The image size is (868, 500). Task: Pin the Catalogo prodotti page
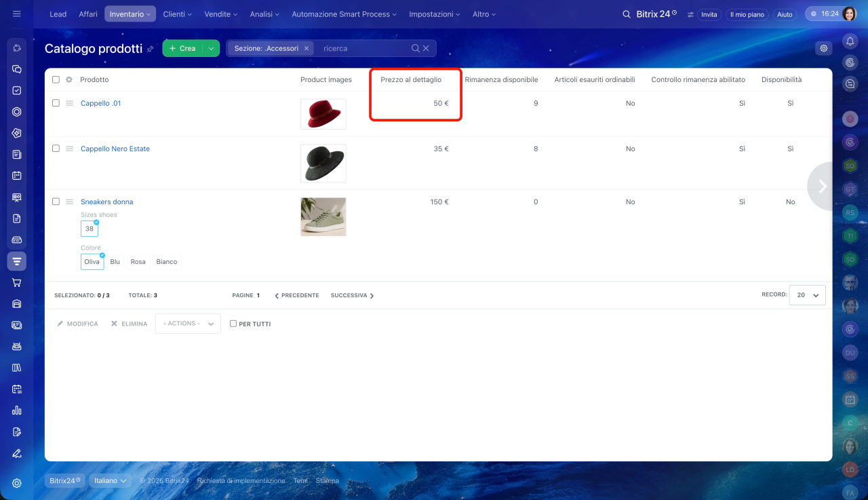pos(151,49)
